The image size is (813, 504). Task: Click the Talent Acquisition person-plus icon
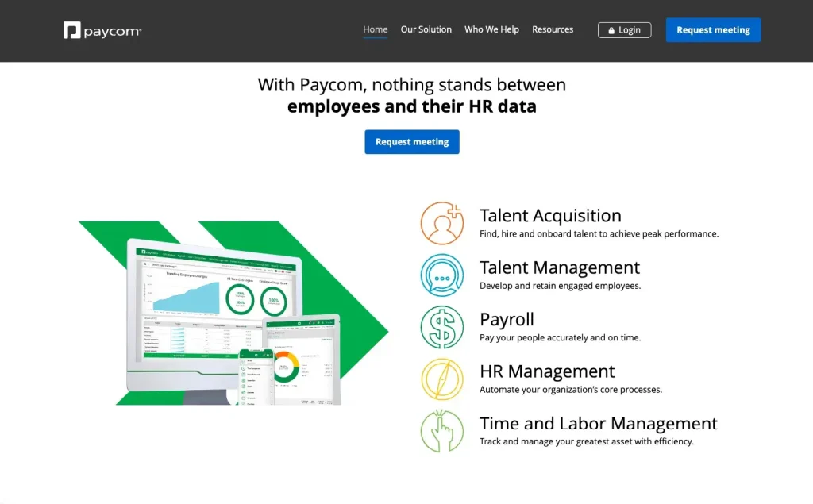tap(441, 223)
